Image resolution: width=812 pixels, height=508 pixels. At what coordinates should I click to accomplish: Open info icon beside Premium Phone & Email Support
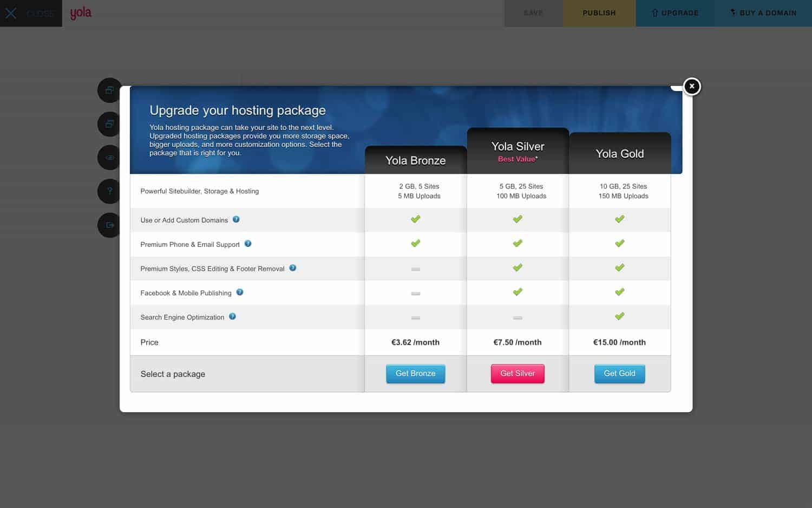tap(248, 244)
